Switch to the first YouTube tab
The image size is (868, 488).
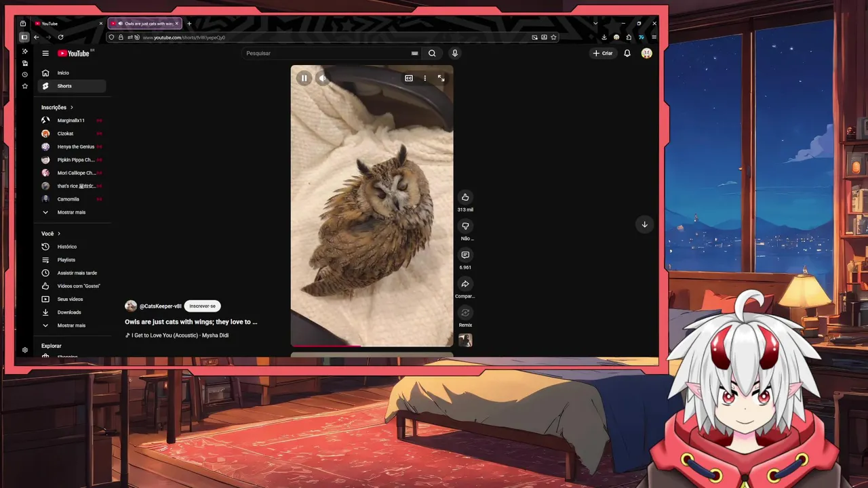(68, 24)
